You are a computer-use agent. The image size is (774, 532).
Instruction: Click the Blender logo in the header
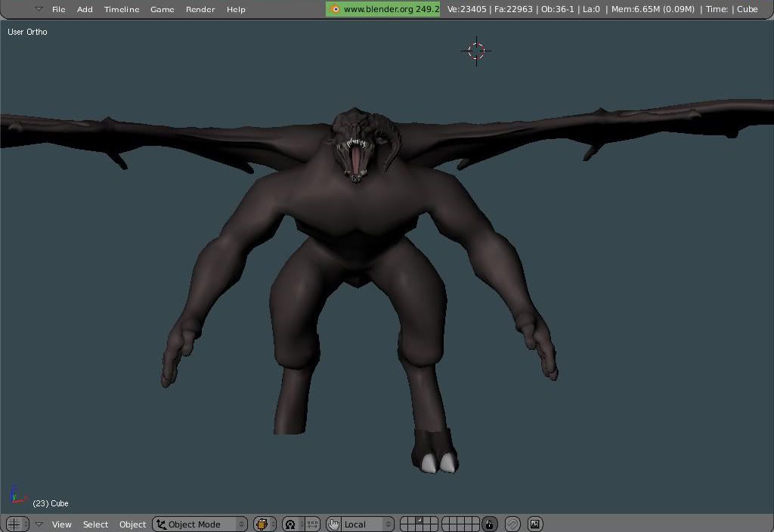pyautogui.click(x=335, y=9)
